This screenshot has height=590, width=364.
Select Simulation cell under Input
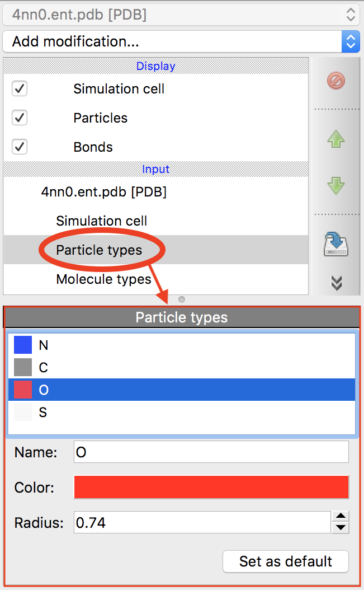101,221
